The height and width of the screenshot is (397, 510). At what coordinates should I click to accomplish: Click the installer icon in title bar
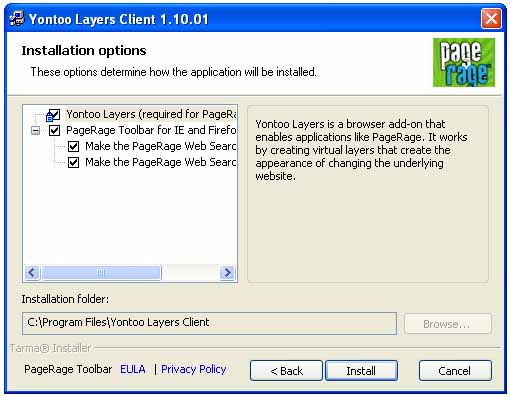click(x=17, y=18)
